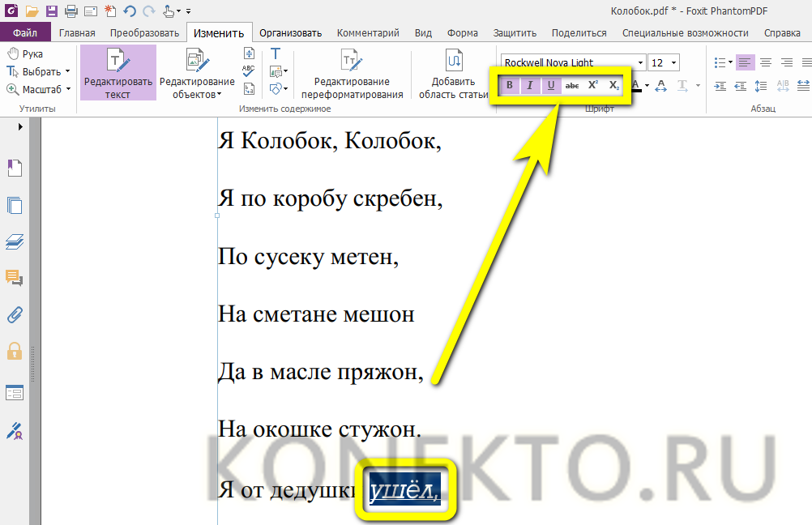Open the Comments panel in the sidebar
Image resolution: width=812 pixels, height=525 pixels.
(x=15, y=278)
